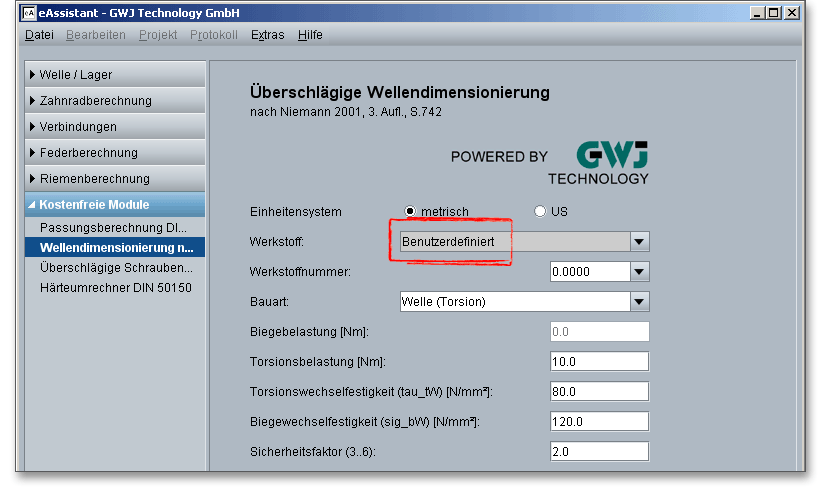Screen dimensions: 821x487
Task: Click the eAssistant title bar app icon
Action: (28, 13)
